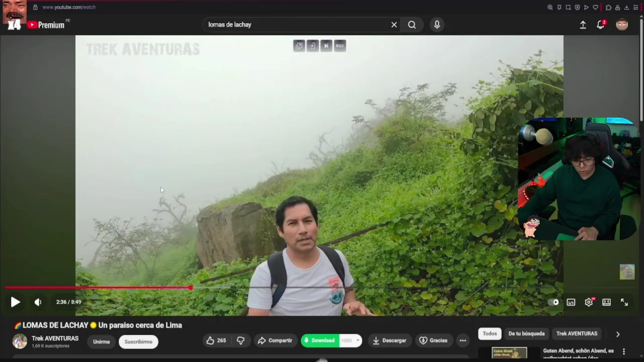The image size is (644, 362).
Task: Click the overlay skip-next icon
Action: tap(326, 46)
